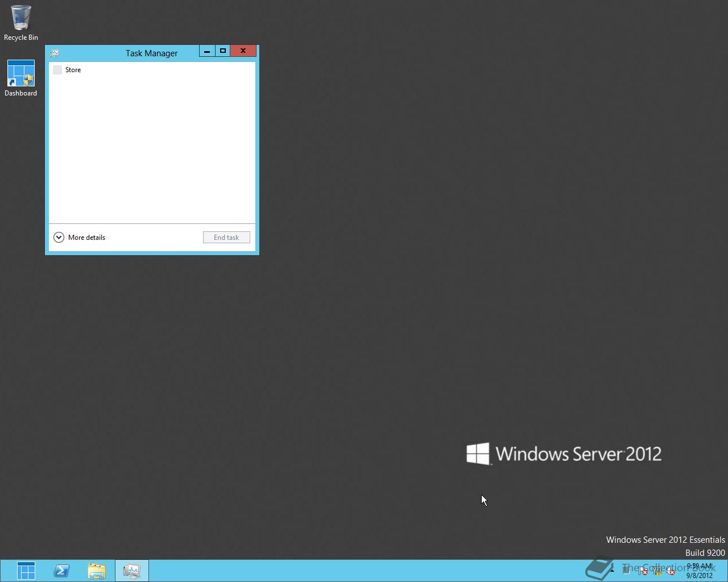
Task: Open the Recycle Bin desktop icon
Action: [20, 23]
